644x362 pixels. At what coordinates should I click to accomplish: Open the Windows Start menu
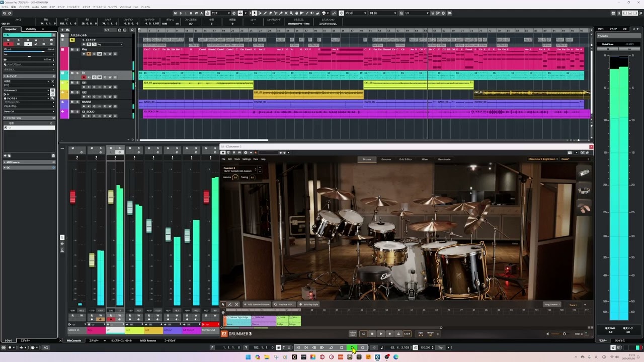tap(248, 357)
